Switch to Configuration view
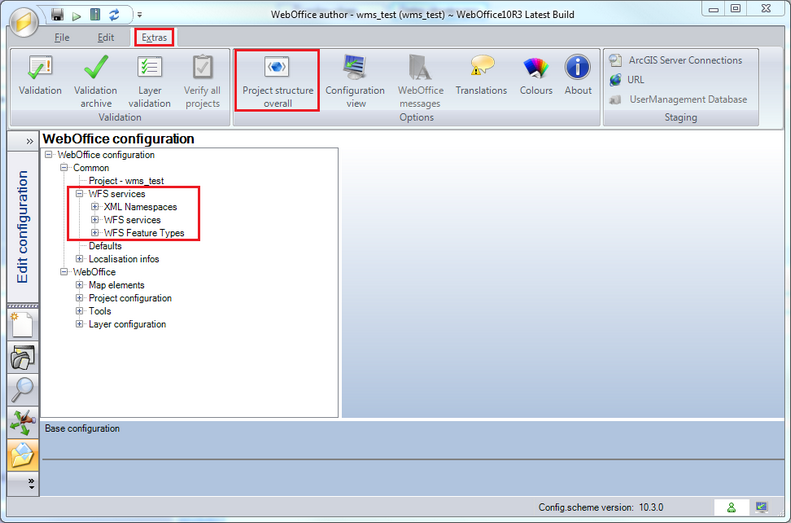Image resolution: width=791 pixels, height=523 pixels. [355, 82]
